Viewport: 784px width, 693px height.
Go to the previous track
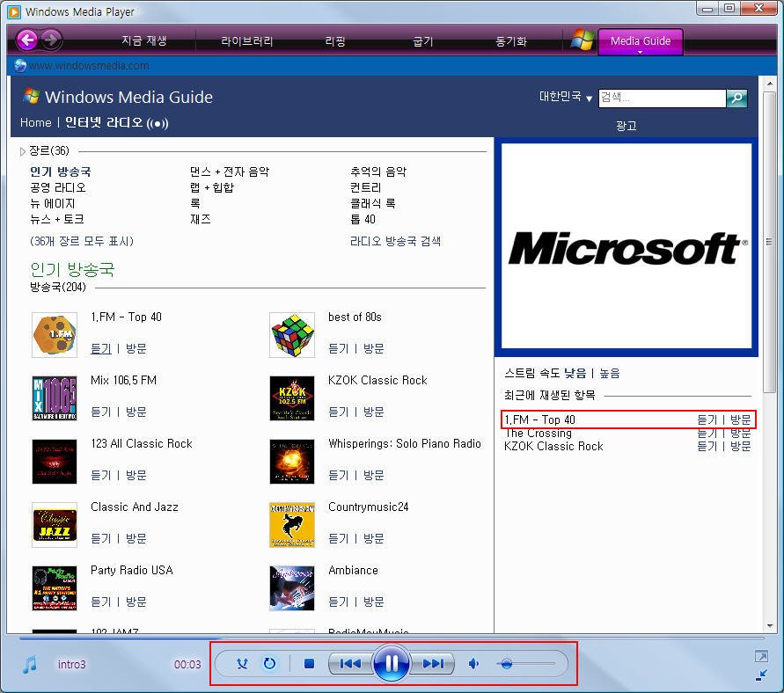(x=350, y=664)
